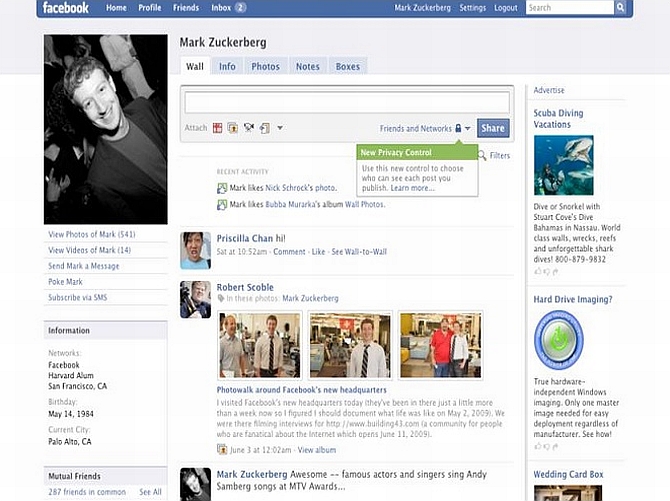
Task: Click the Share button
Action: tap(493, 128)
